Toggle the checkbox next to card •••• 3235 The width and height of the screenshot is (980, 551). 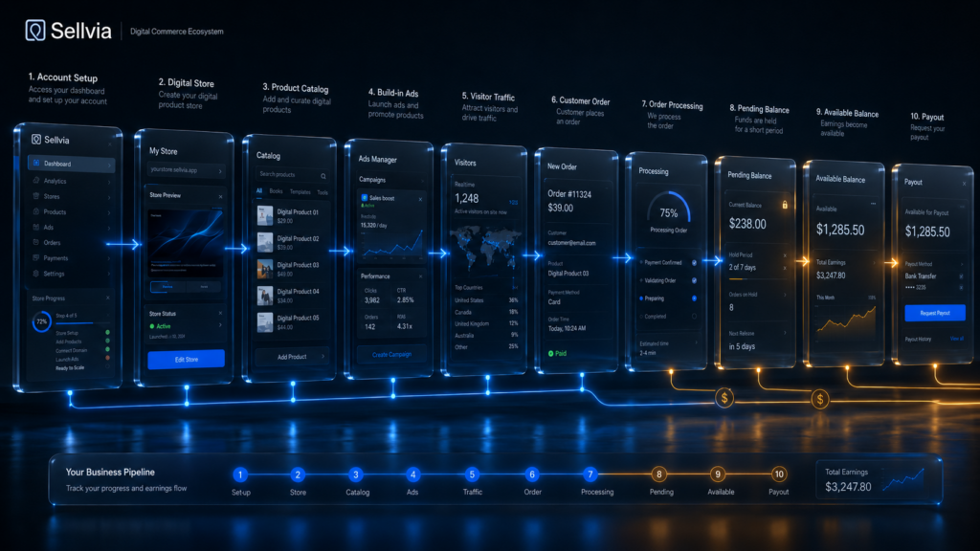pyautogui.click(x=961, y=287)
